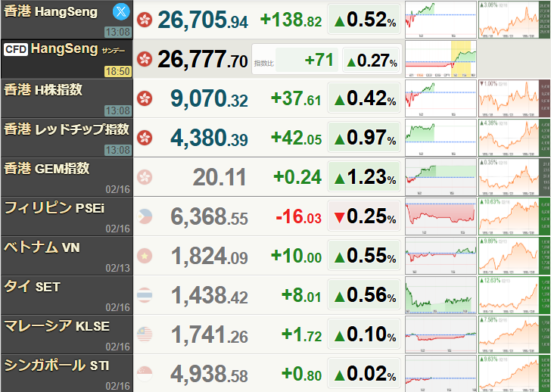The width and height of the screenshot is (551, 392).
Task: Open 香港 H株指数 link
Action: click(x=43, y=90)
